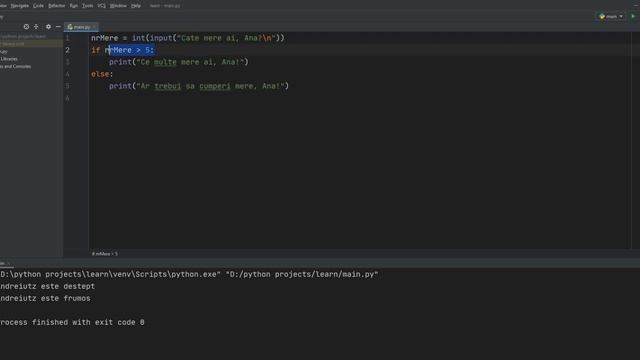Click 'nrMere' variable on line 1

pos(104,38)
